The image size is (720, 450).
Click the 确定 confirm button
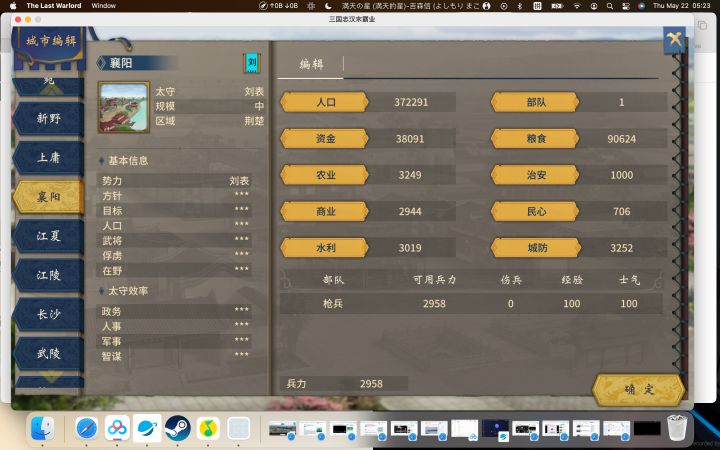[639, 390]
